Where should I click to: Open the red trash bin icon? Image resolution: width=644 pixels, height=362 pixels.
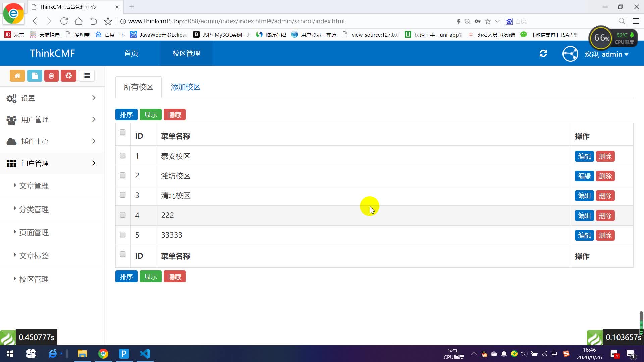(x=51, y=76)
